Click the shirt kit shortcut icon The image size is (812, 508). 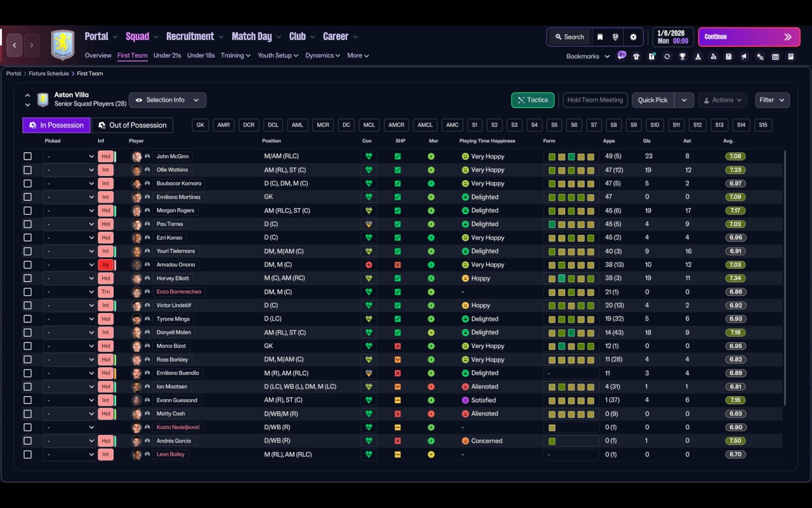point(636,57)
